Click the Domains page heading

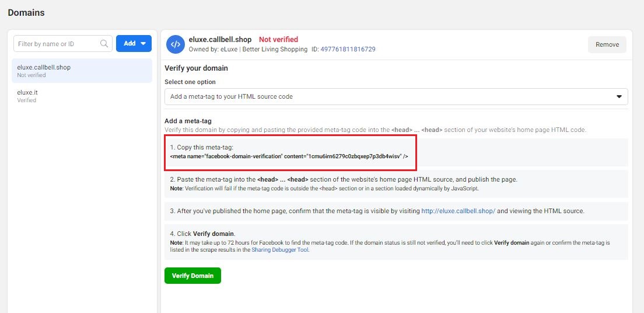tap(26, 12)
